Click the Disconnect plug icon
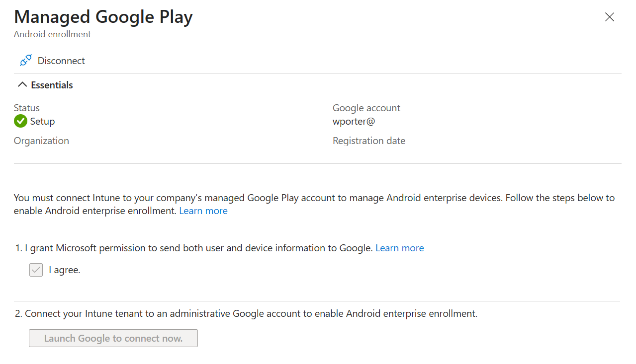The image size is (636, 364). click(x=25, y=61)
